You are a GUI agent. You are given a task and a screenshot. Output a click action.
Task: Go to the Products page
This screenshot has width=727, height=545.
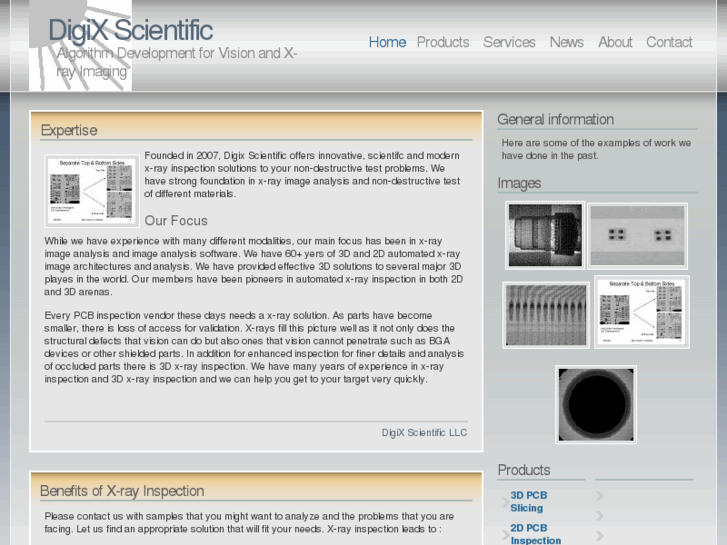[x=443, y=42]
